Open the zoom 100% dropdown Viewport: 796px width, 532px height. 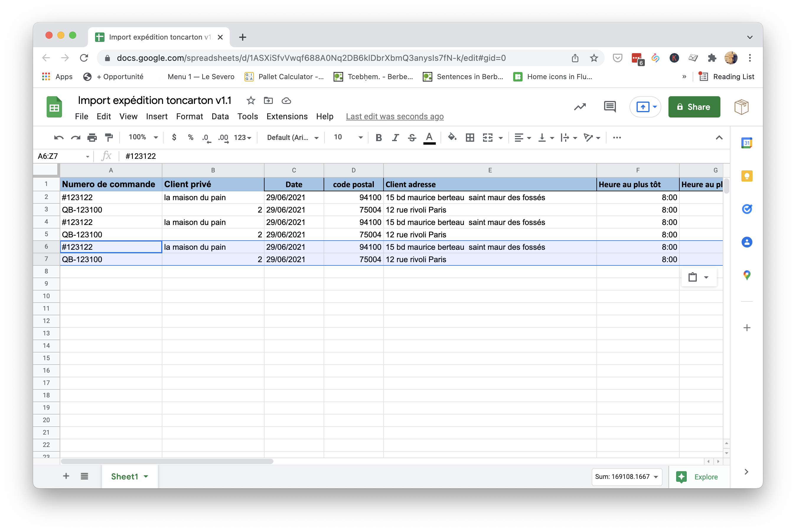tap(143, 137)
